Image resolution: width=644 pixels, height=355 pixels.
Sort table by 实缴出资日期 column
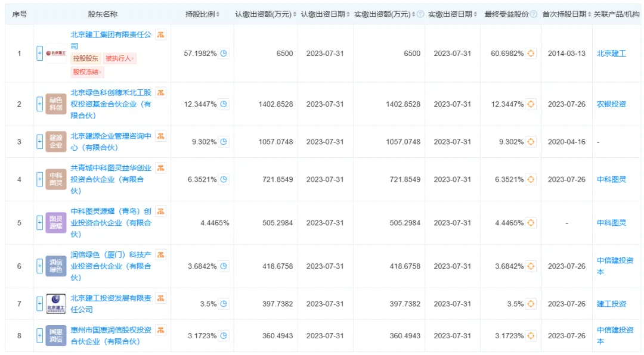pyautogui.click(x=475, y=14)
